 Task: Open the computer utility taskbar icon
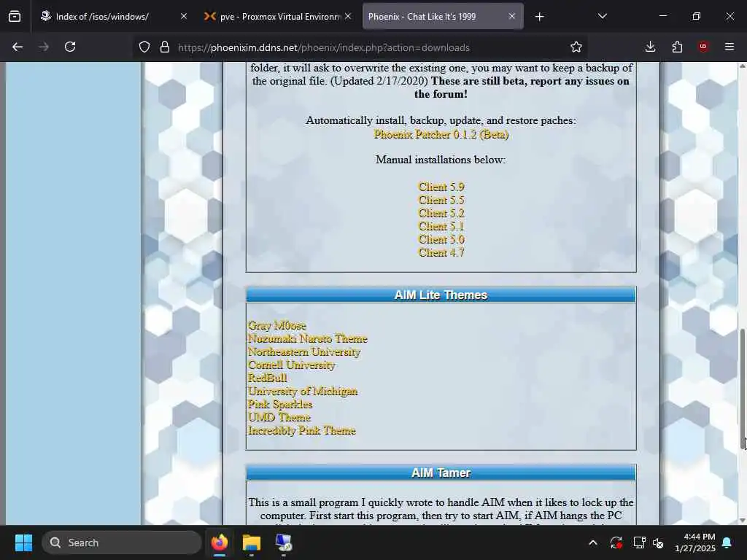(x=284, y=542)
